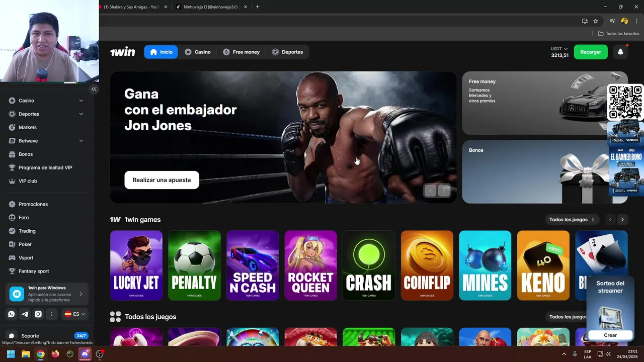Launch the Lucky Jet game

[136, 265]
